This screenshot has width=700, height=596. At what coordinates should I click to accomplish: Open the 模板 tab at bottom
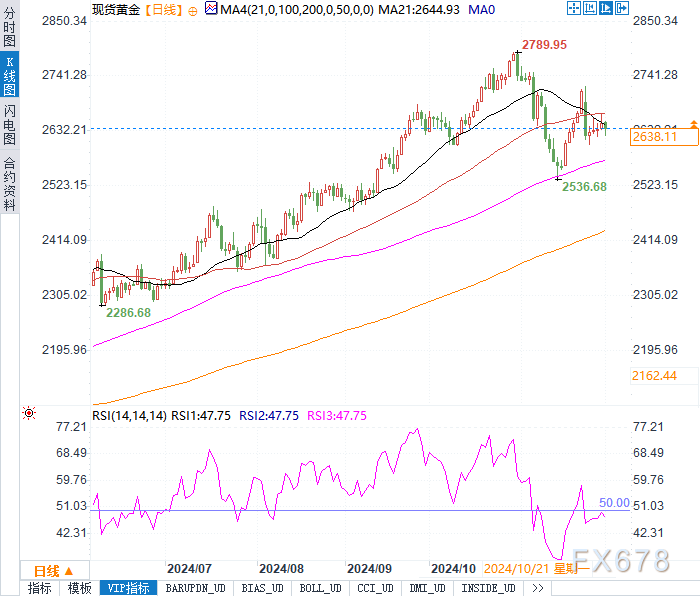pos(79,588)
